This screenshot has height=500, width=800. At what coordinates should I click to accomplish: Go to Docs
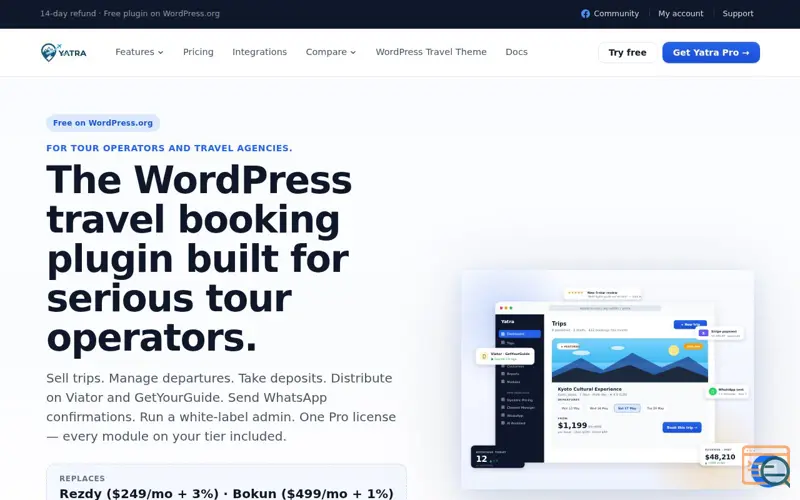click(x=516, y=52)
